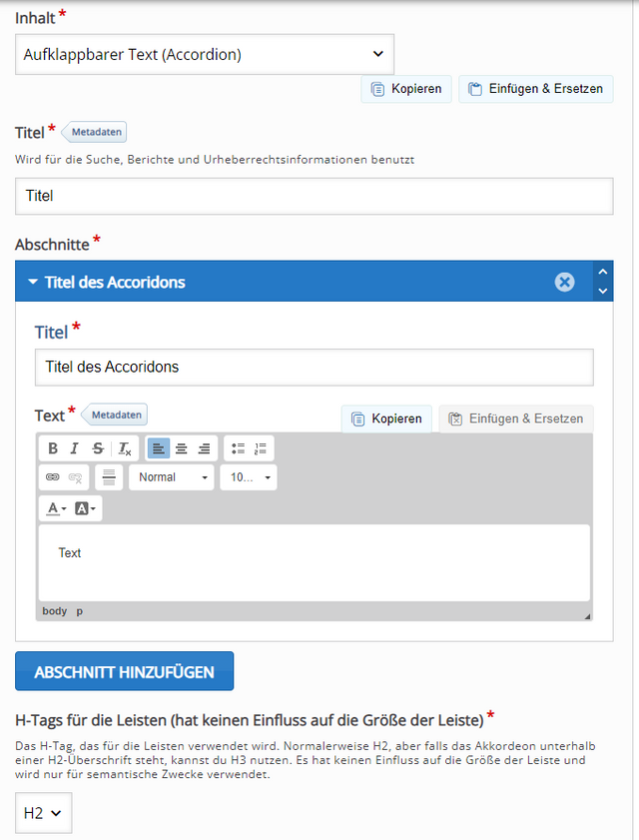Viewport: 639px width, 840px height.
Task: Click the remove format icon
Action: 125,448
